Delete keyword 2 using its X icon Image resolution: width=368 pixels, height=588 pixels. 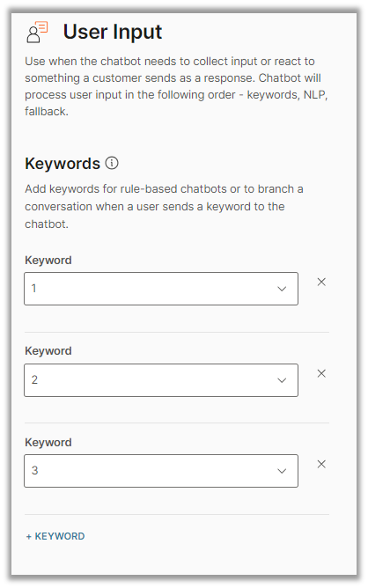(x=321, y=373)
